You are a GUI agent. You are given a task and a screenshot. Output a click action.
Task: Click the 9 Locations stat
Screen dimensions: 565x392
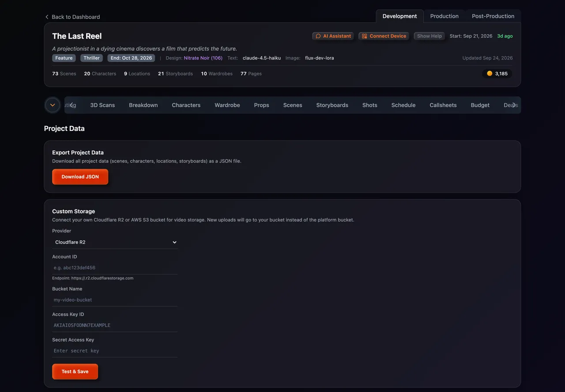point(137,74)
